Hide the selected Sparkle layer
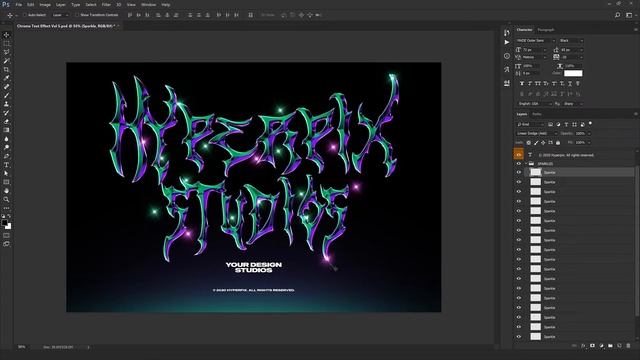The height and width of the screenshot is (360, 640). click(519, 172)
